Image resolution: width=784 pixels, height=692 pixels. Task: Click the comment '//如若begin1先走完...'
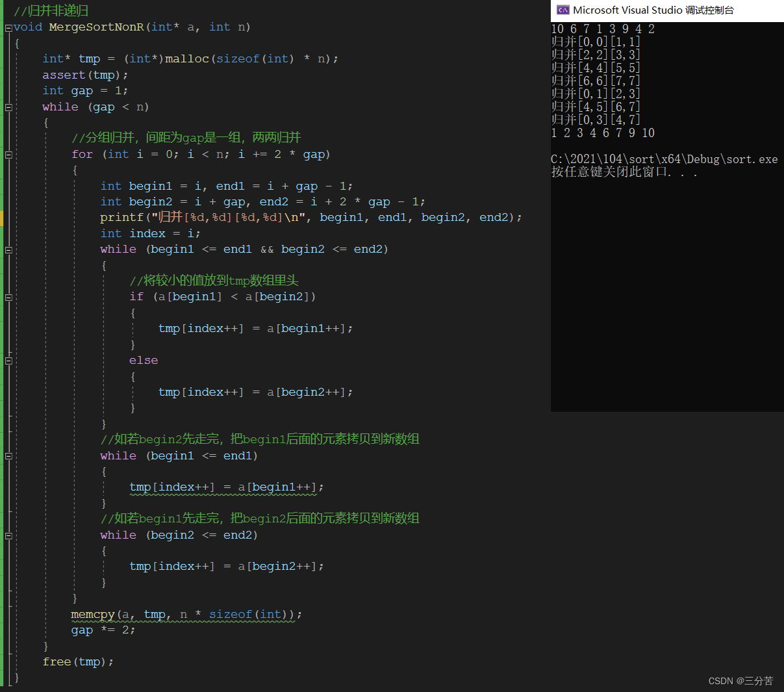(x=260, y=519)
